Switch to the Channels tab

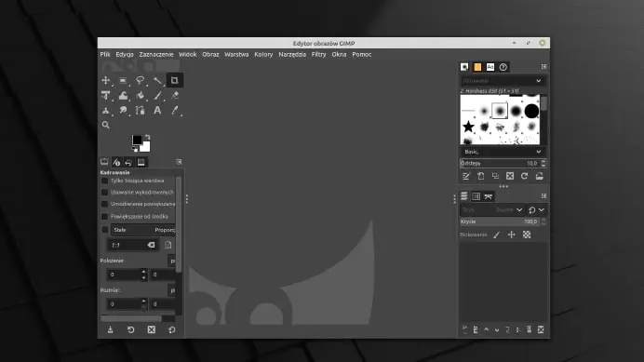click(476, 196)
